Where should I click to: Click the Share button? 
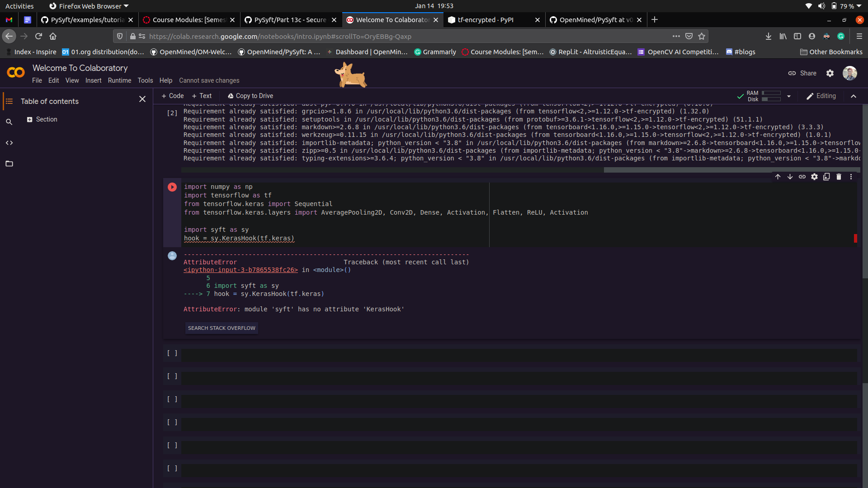pyautogui.click(x=802, y=73)
